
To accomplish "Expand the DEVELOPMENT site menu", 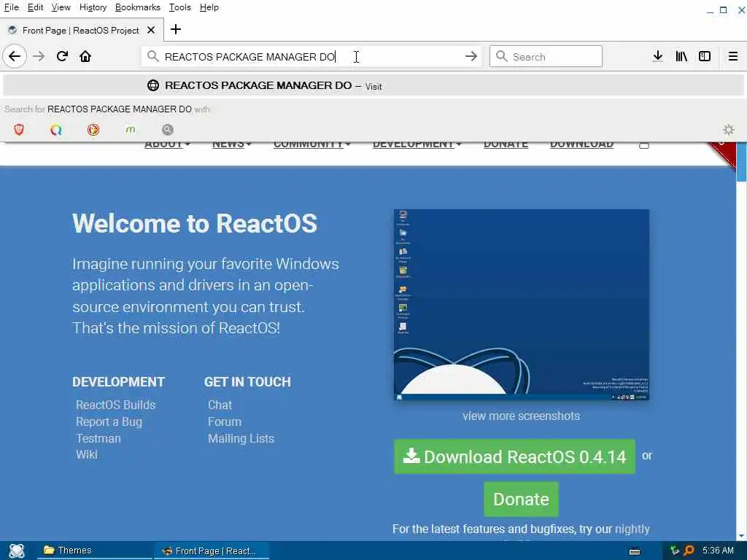I will [417, 144].
